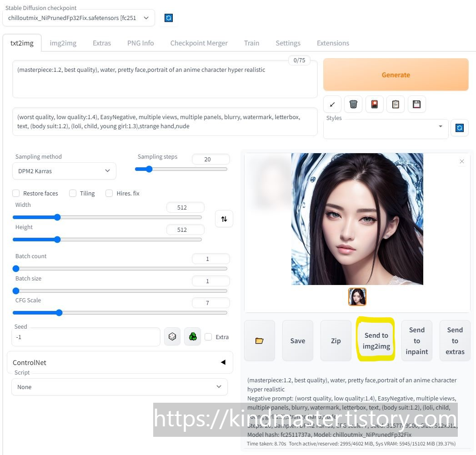Switch to txt2img tab
The image size is (476, 455).
[x=22, y=43]
